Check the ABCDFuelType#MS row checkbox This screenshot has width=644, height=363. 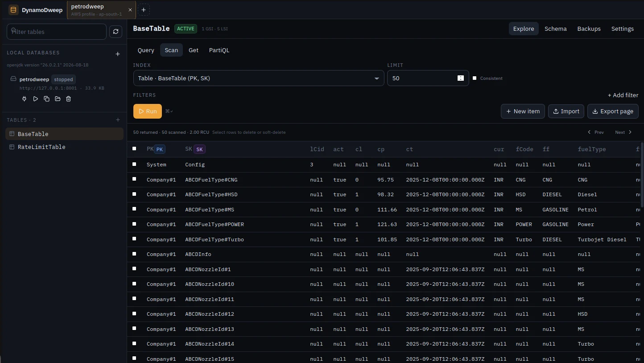(x=134, y=209)
